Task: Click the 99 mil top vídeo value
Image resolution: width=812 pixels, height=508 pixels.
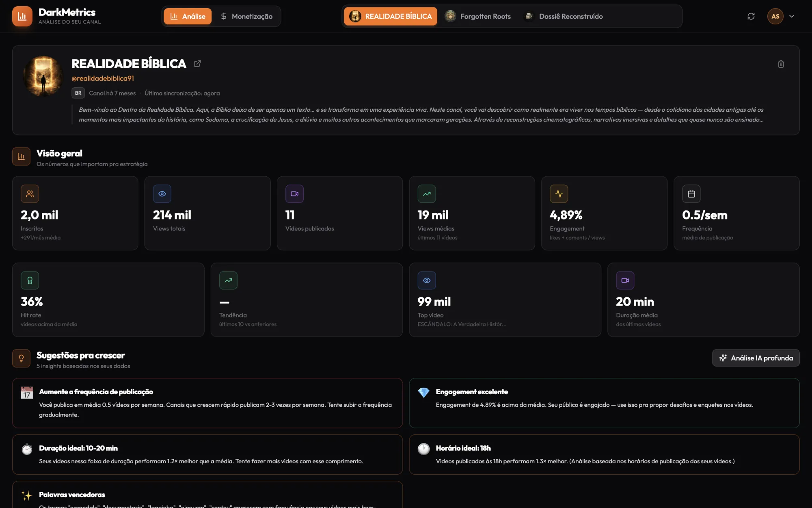Action: click(x=434, y=302)
